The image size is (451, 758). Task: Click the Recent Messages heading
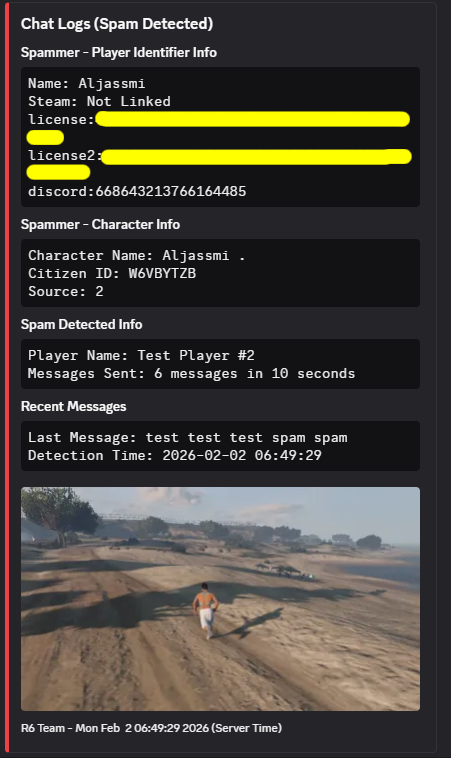[73, 407]
